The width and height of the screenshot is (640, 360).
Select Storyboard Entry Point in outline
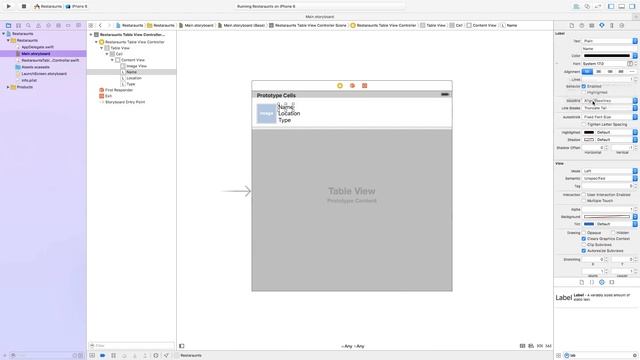[125, 102]
